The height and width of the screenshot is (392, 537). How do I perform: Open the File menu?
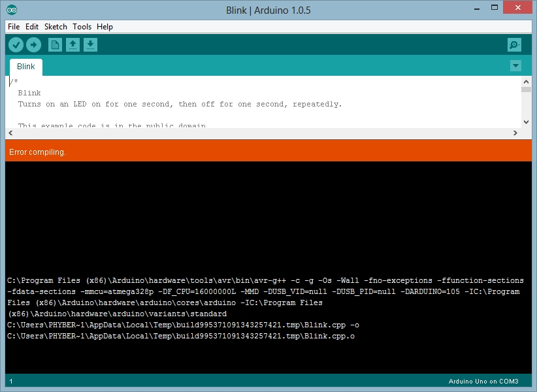coord(12,27)
